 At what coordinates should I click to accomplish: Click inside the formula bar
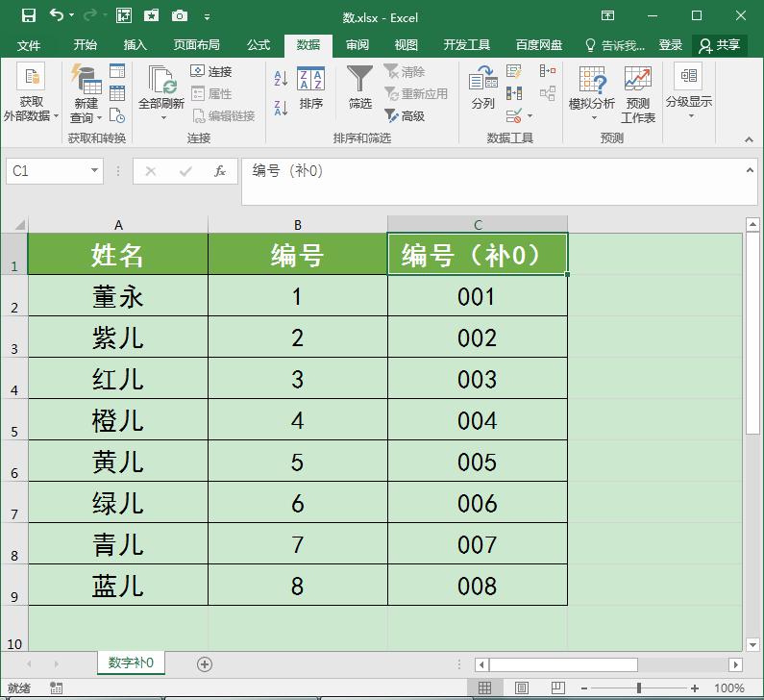tap(492, 181)
